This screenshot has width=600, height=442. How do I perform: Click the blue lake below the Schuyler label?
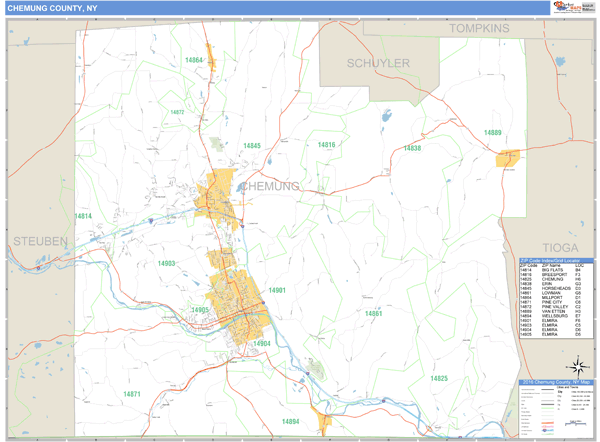coord(386,115)
